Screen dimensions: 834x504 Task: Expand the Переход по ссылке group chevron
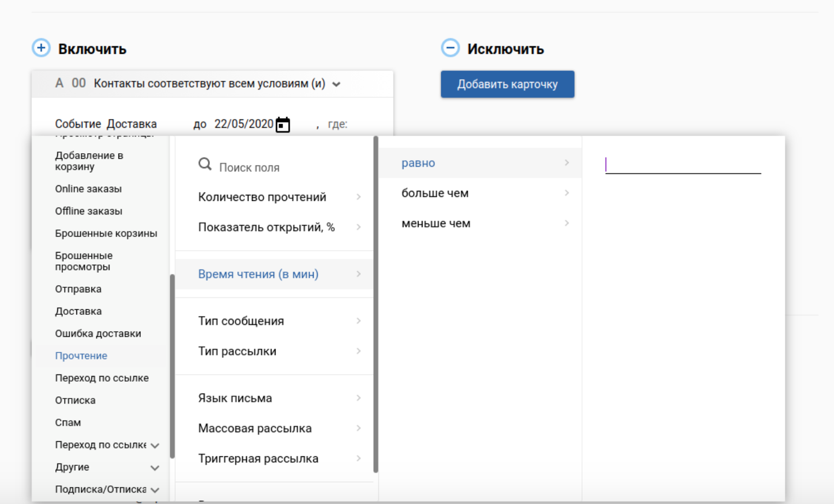(x=155, y=446)
